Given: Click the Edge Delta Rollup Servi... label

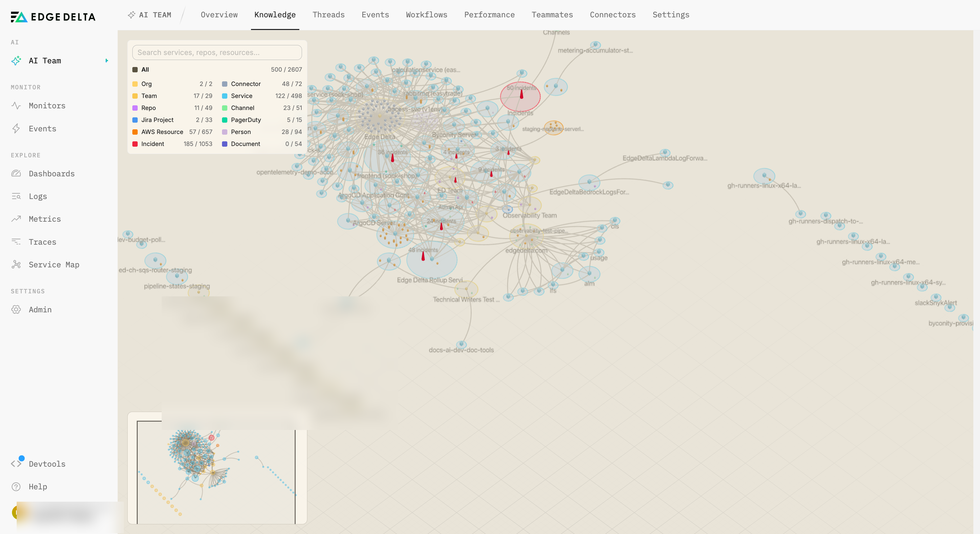Looking at the screenshot, I should coord(431,280).
